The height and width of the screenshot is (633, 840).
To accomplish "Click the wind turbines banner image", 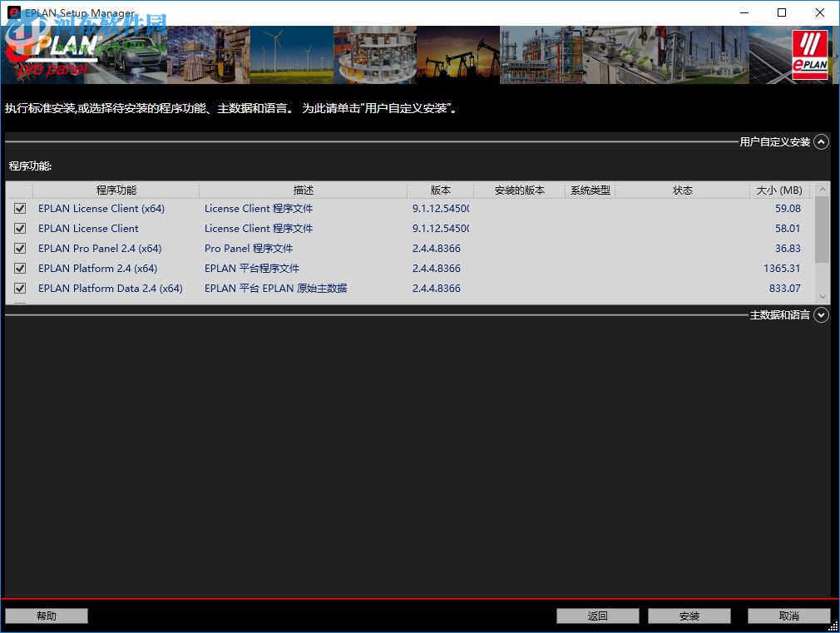I will (x=291, y=54).
